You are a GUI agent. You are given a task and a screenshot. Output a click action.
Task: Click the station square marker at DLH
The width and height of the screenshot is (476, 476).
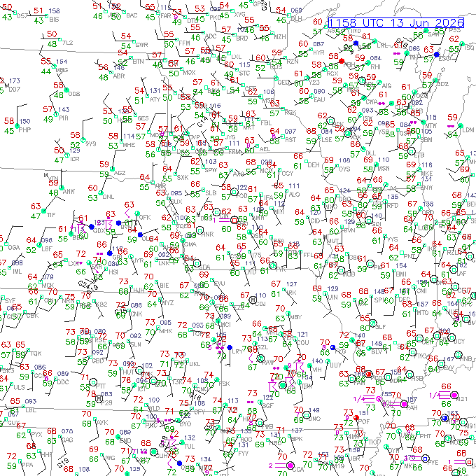(x=289, y=14)
